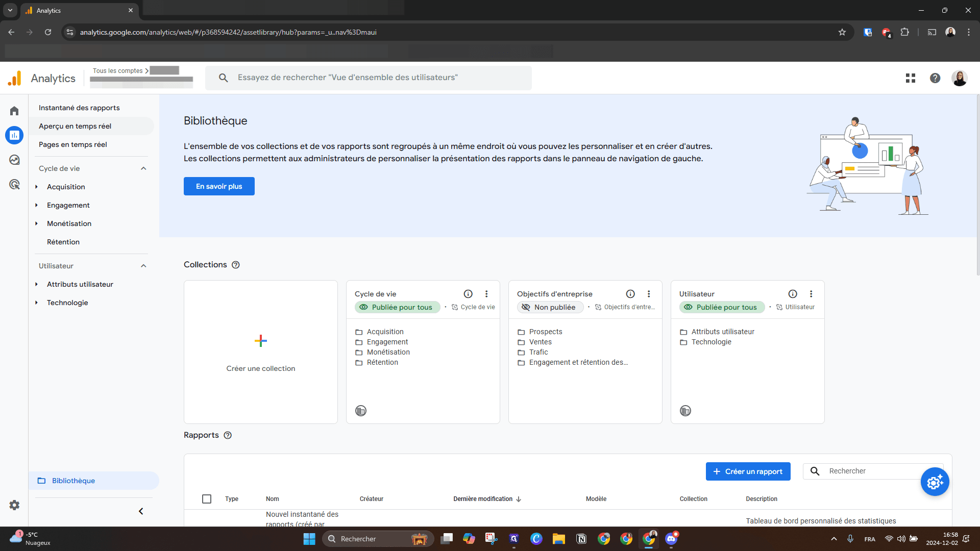
Task: Open the Advertising section in left rail
Action: (x=14, y=184)
